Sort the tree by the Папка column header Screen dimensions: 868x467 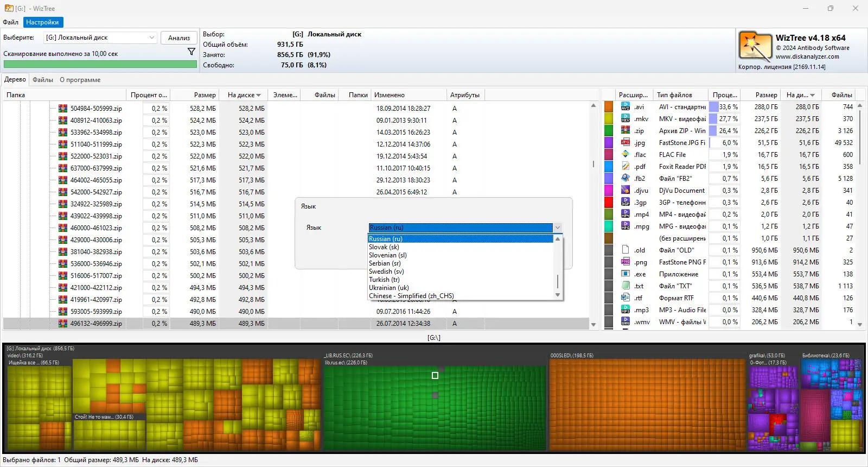(65, 95)
